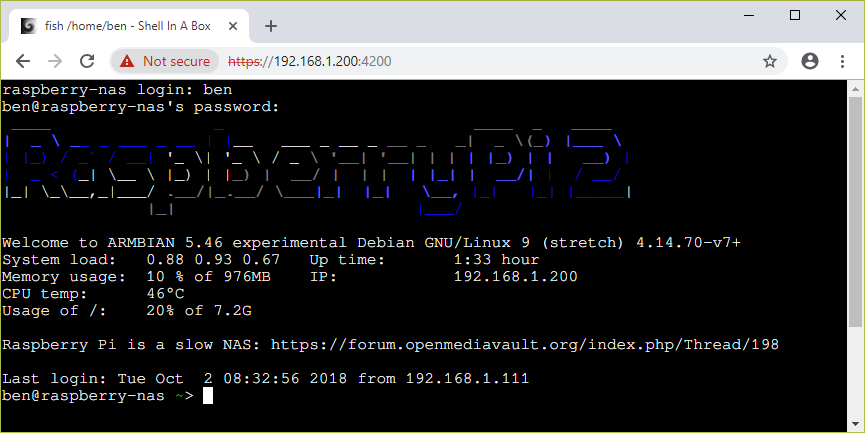Click the terminal scrollbar up arrow
The image size is (865, 433).
click(x=856, y=88)
